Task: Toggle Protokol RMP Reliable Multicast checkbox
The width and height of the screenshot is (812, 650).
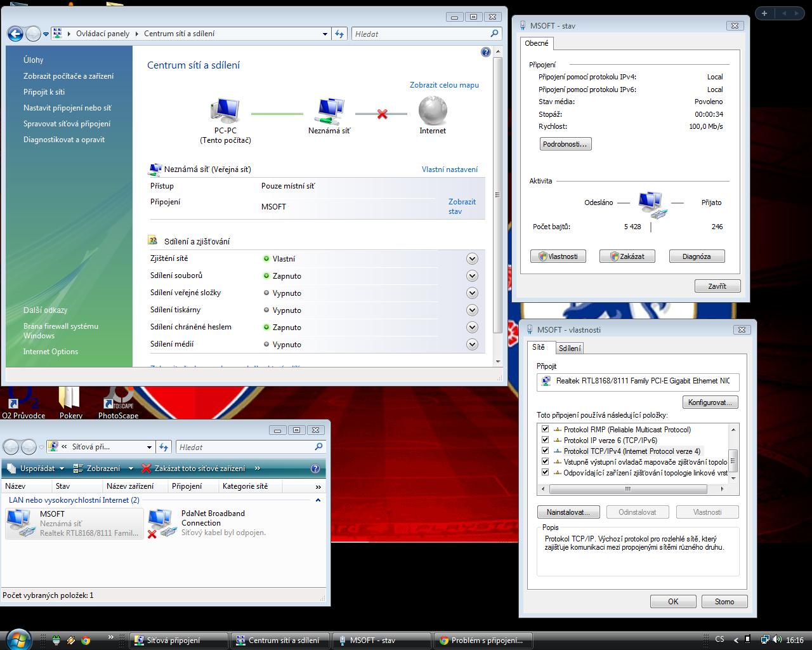Action: (545, 429)
